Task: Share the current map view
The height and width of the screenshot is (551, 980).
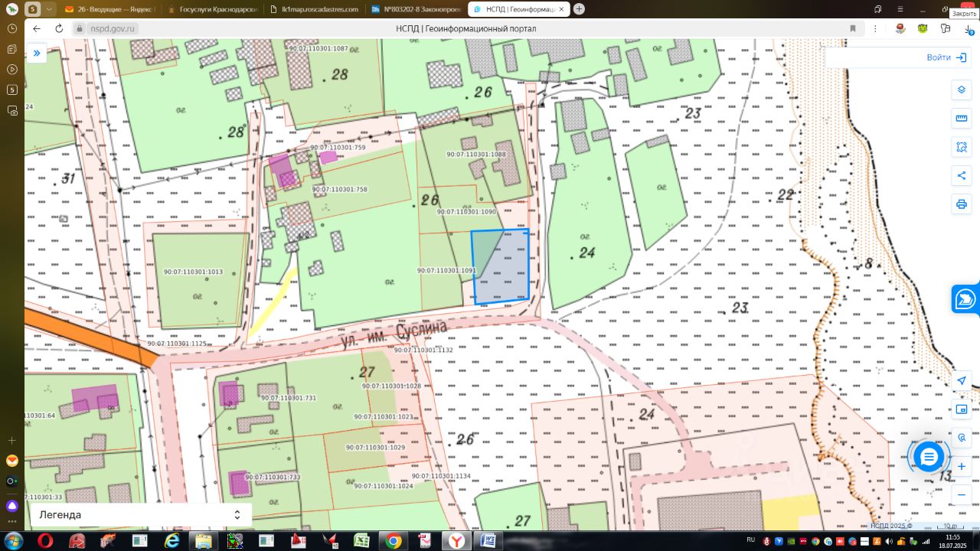Action: coord(962,175)
